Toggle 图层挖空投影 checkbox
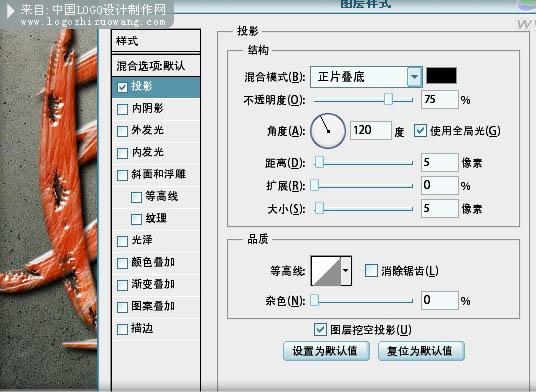The width and height of the screenshot is (536, 392). tap(320, 329)
